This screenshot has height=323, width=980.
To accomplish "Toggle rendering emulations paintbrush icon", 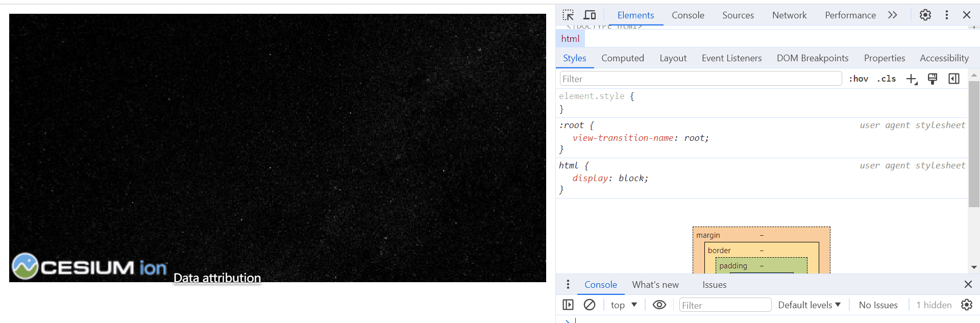I will point(933,79).
